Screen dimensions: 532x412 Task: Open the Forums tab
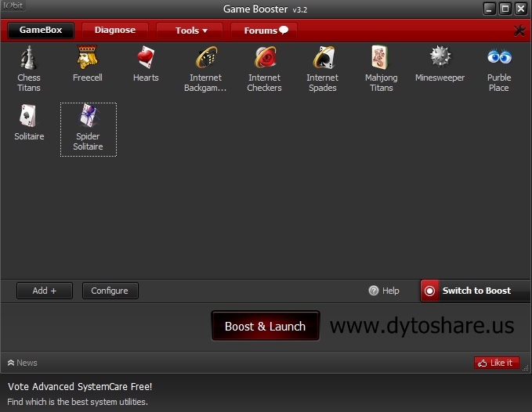coord(264,31)
